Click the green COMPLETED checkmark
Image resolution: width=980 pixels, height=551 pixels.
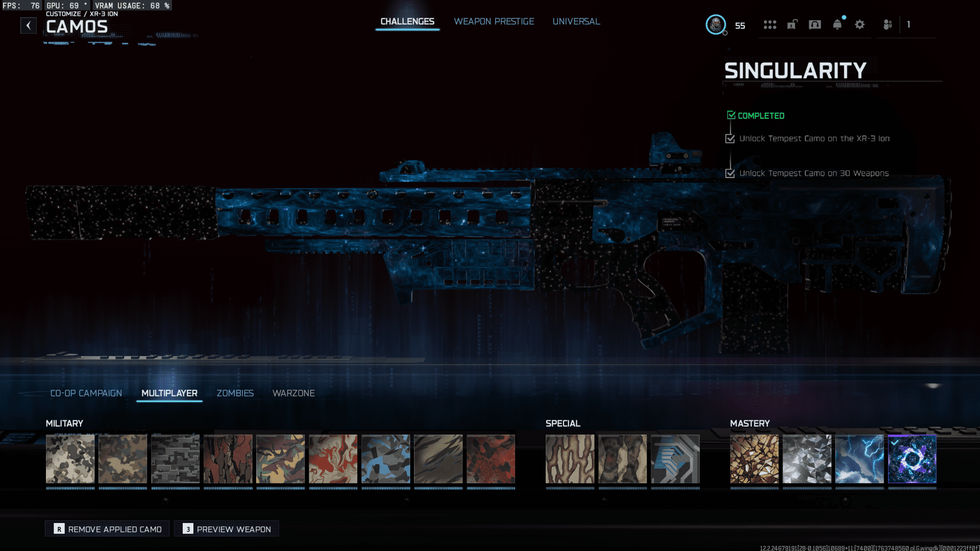pyautogui.click(x=731, y=115)
